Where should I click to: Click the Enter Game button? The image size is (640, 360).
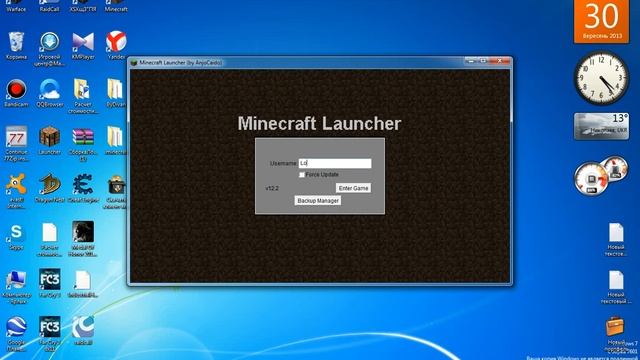353,188
